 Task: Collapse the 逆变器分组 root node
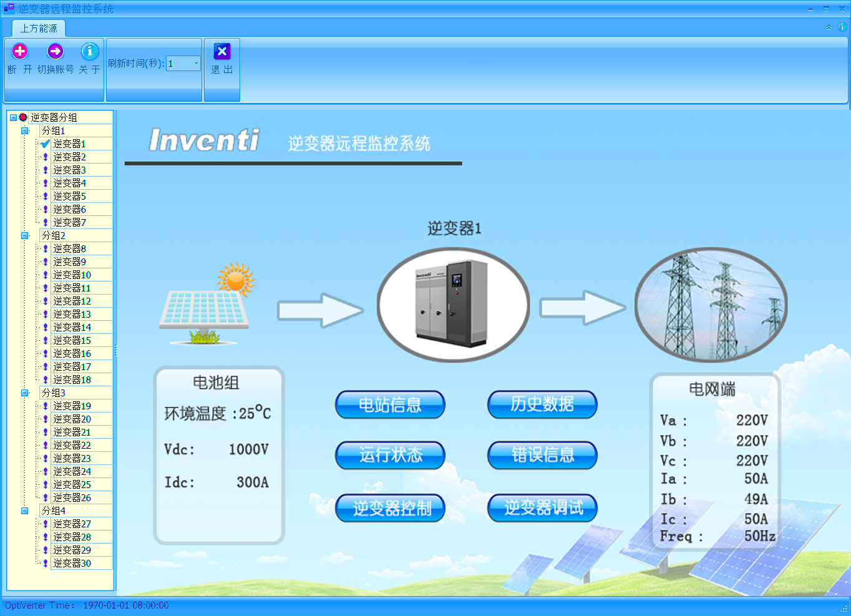13,117
